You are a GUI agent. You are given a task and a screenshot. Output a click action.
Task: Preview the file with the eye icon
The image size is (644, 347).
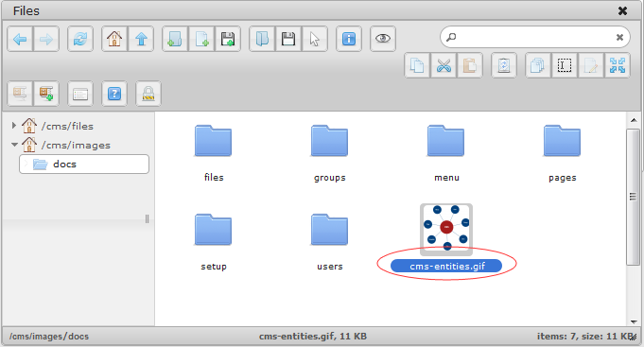(x=383, y=39)
